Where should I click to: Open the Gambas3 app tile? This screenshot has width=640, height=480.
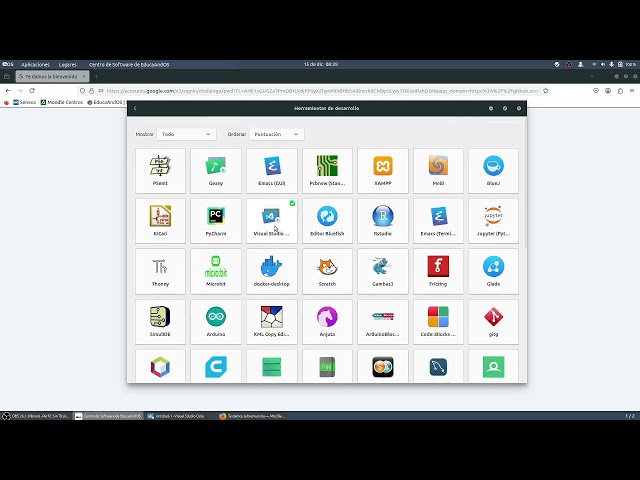[383, 271]
